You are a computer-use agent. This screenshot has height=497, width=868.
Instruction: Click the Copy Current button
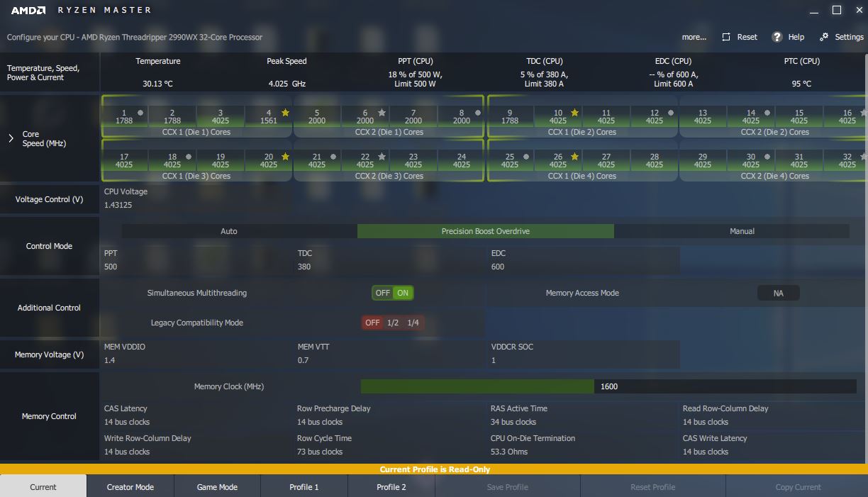coord(798,487)
